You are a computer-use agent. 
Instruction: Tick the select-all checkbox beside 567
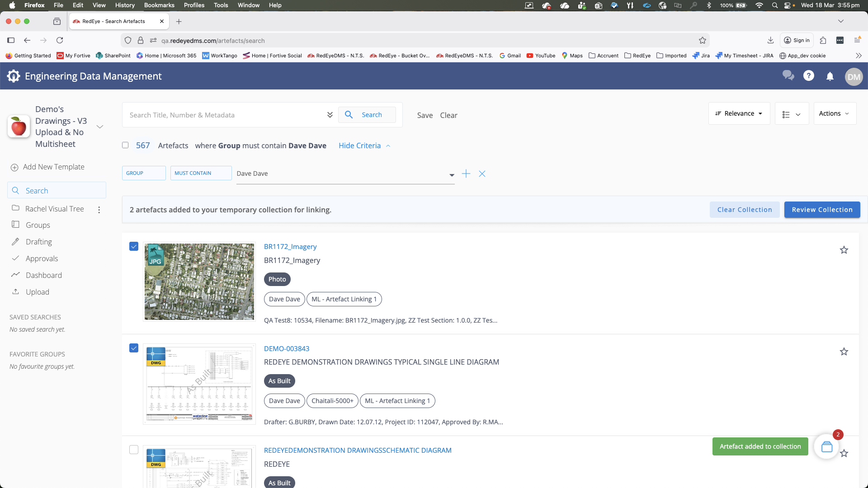click(125, 145)
